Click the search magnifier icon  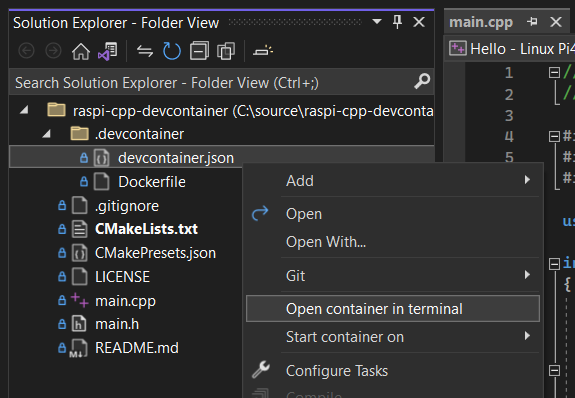(x=422, y=81)
